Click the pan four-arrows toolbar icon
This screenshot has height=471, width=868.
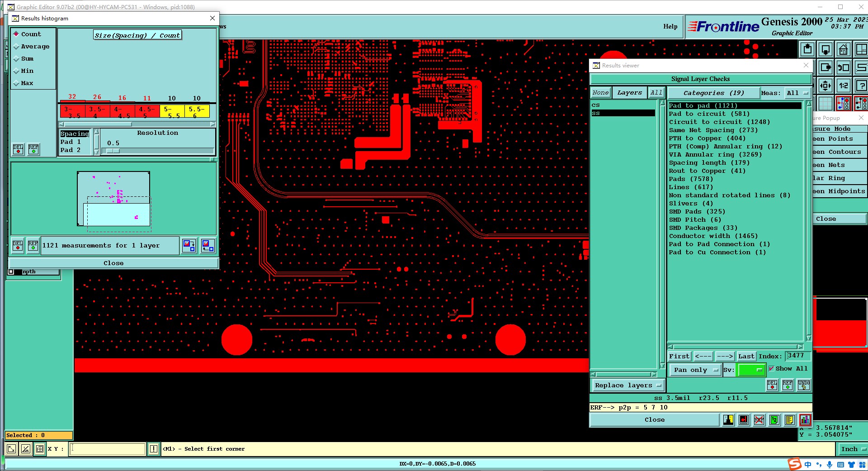pyautogui.click(x=826, y=86)
